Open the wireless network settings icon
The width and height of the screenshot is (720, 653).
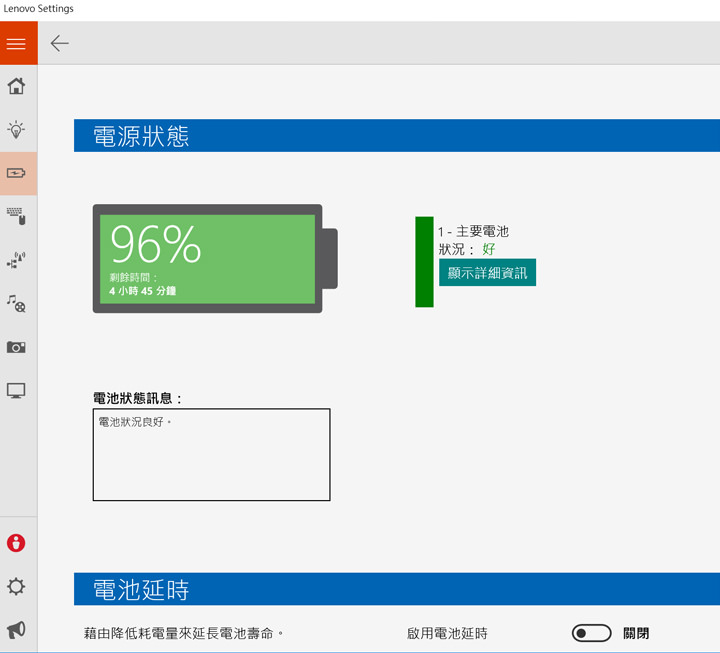(17, 260)
